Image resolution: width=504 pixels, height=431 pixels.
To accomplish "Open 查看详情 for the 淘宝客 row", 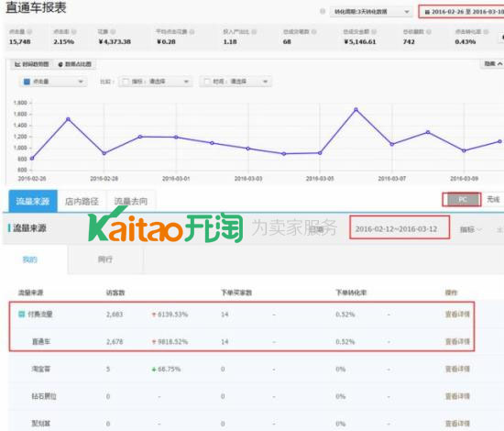I will [457, 370].
